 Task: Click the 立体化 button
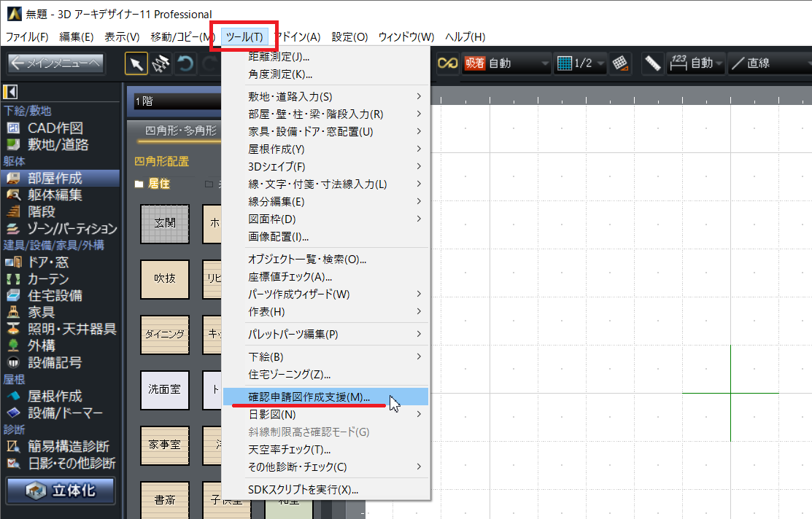pos(61,490)
